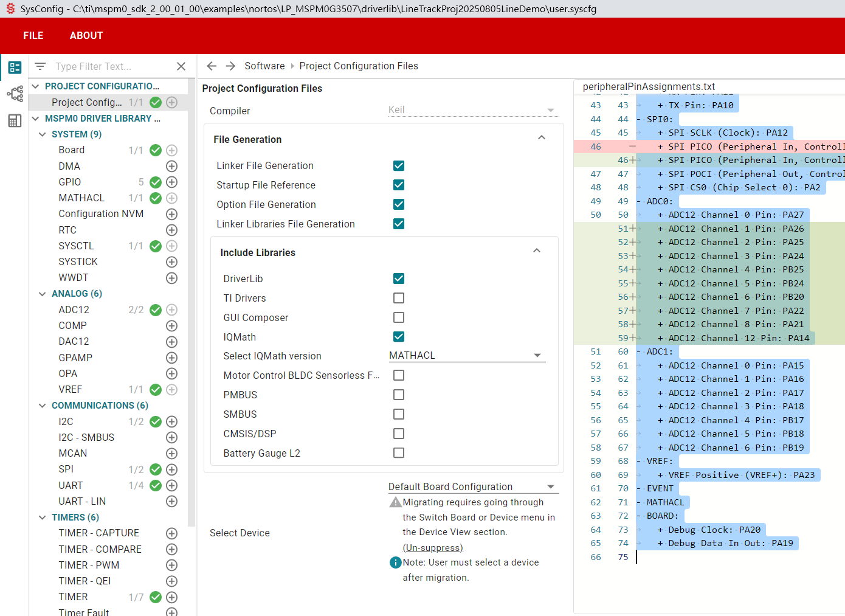The image size is (845, 616).
Task: Add a SYSTICK instance
Action: tap(172, 261)
